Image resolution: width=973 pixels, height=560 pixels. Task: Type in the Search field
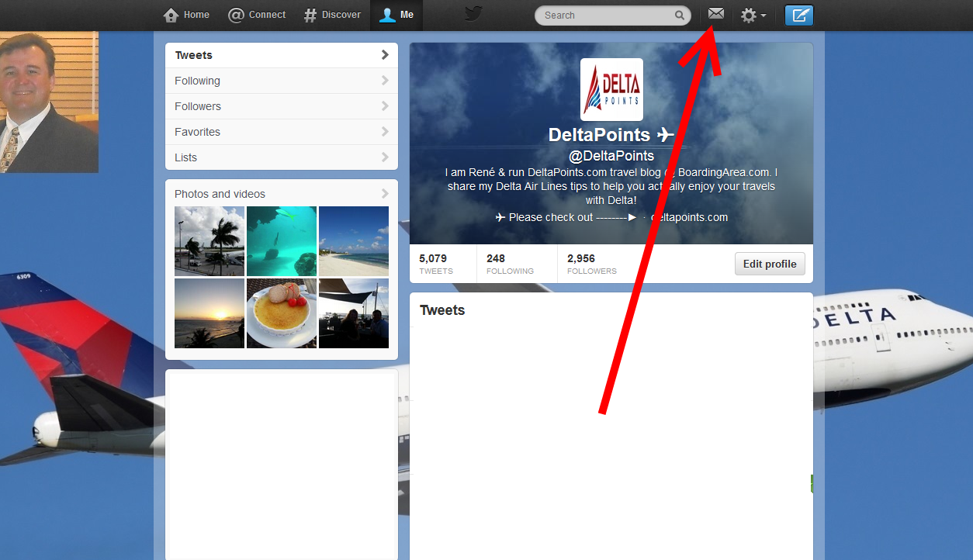[605, 16]
